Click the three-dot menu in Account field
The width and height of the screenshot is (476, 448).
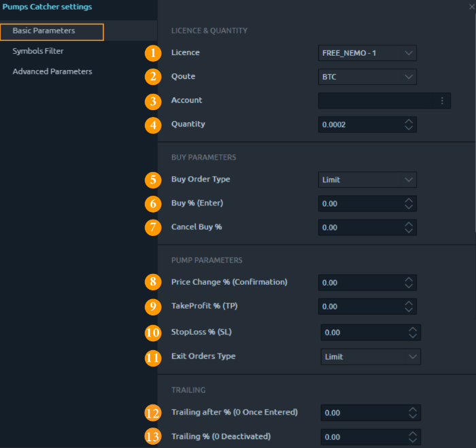[x=442, y=101]
